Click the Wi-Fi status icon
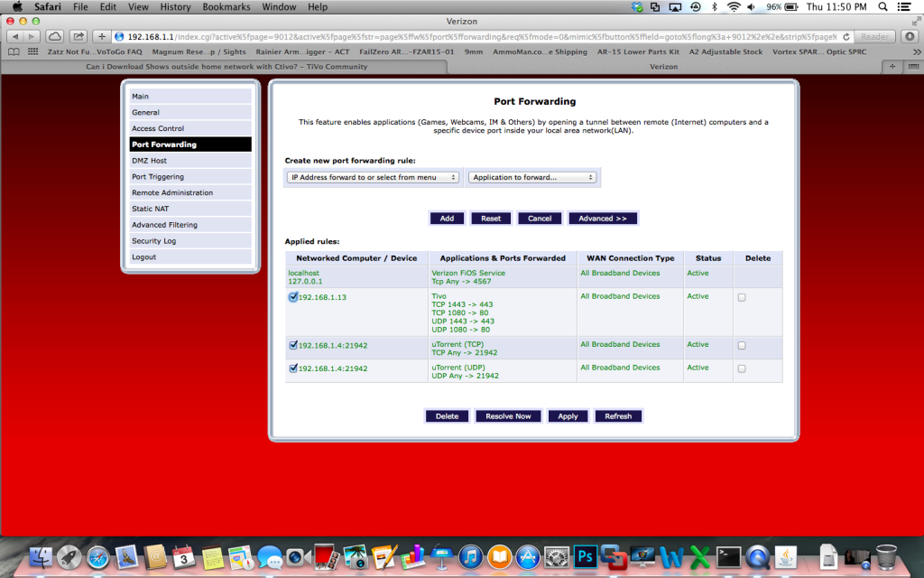This screenshot has height=578, width=924. point(734,7)
